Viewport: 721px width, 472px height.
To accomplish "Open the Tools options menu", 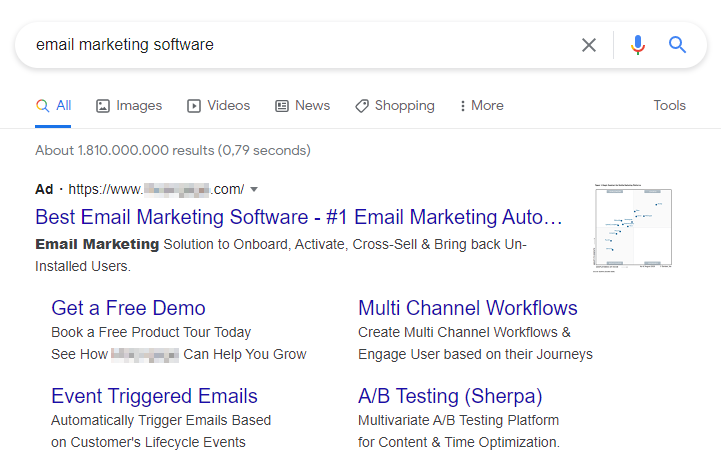I will coord(669,106).
